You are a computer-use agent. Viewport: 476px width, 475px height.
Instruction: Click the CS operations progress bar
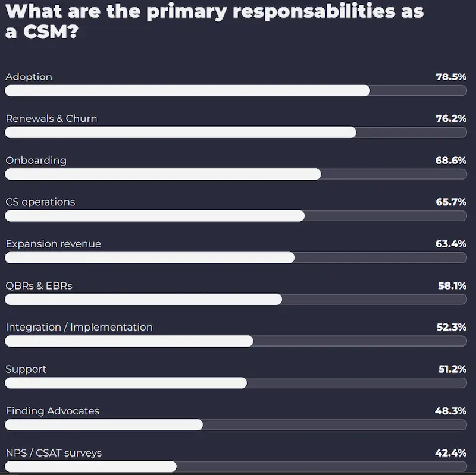236,216
